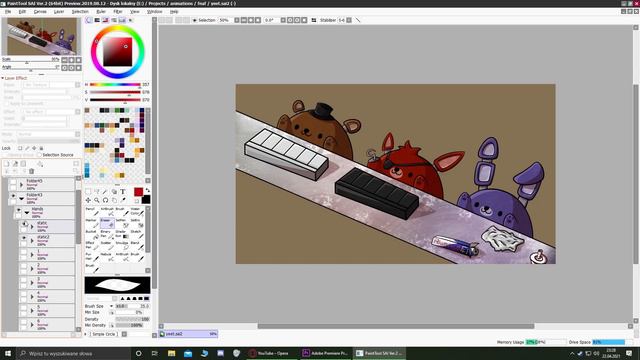The width and height of the screenshot is (640, 360).
Task: Click the delete layer trash icon
Action: [31, 171]
